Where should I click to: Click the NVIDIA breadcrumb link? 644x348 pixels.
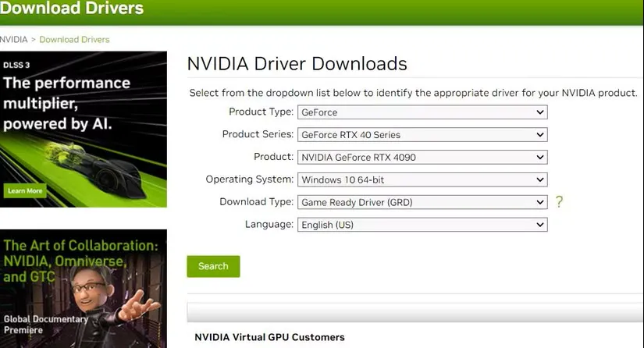click(13, 39)
